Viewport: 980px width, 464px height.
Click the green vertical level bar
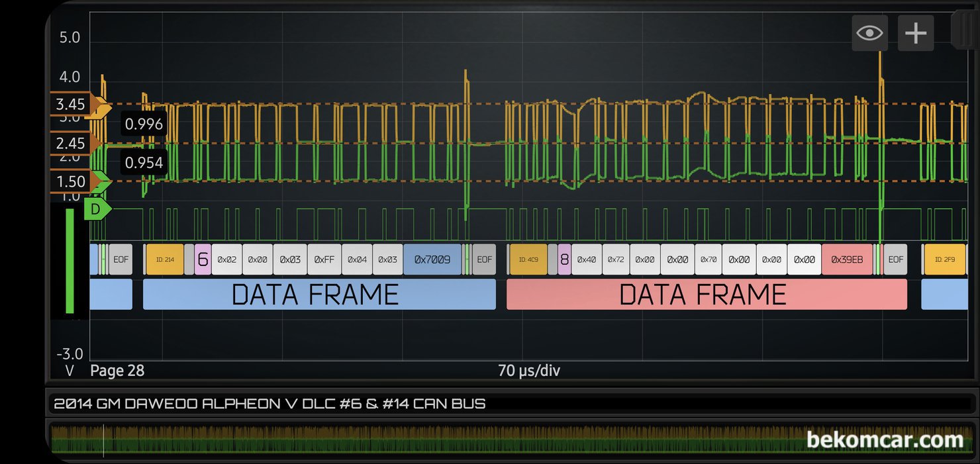pyautogui.click(x=70, y=261)
